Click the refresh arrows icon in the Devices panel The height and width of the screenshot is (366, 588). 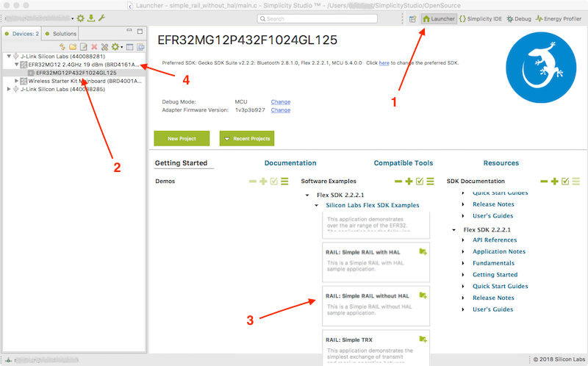(62, 47)
